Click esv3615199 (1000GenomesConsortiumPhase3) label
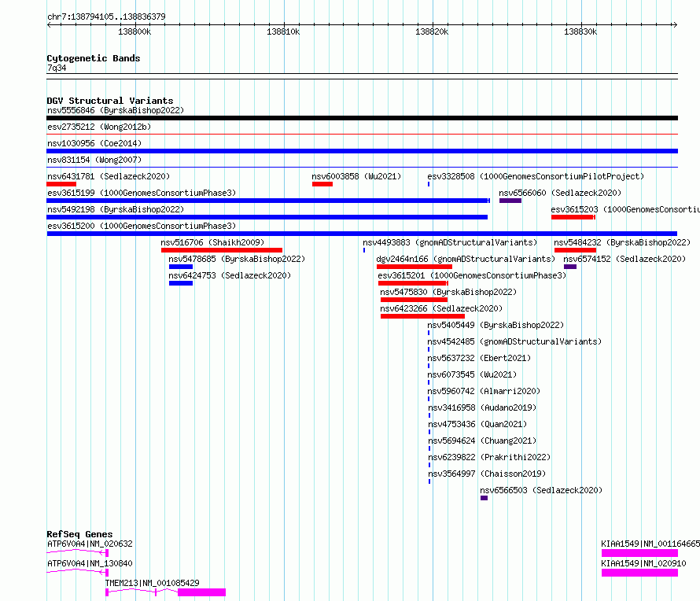This screenshot has height=601, width=700. 142,193
